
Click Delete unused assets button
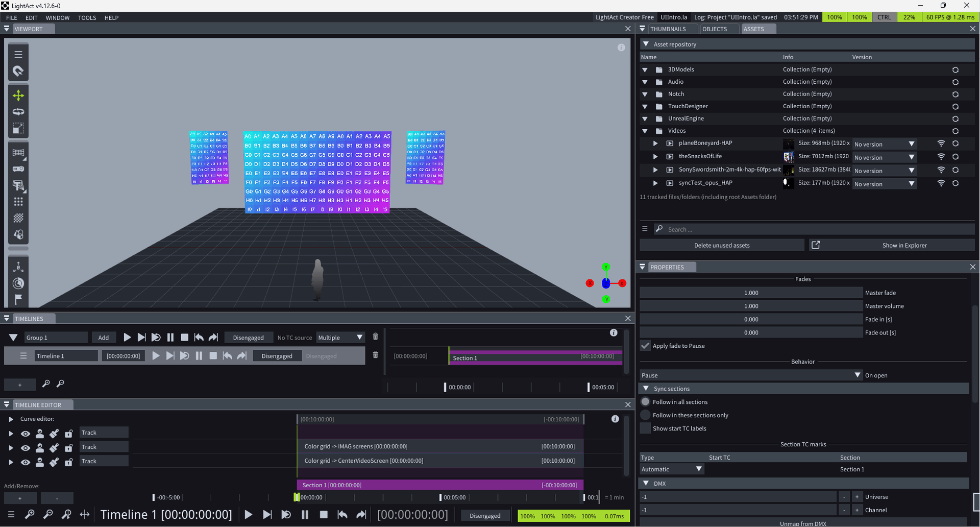click(x=721, y=246)
